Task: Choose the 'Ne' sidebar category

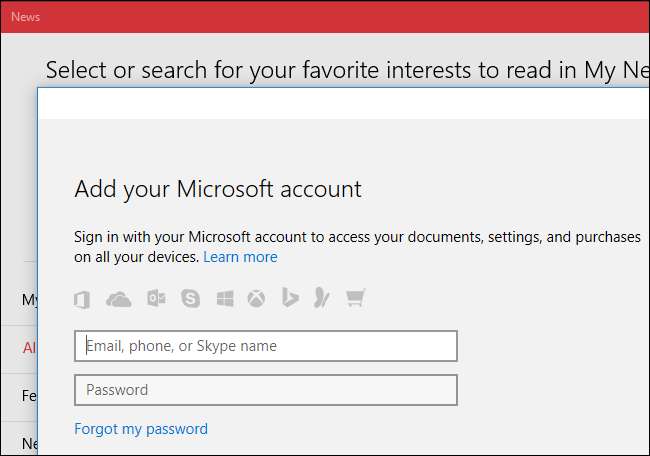Action: coord(29,442)
